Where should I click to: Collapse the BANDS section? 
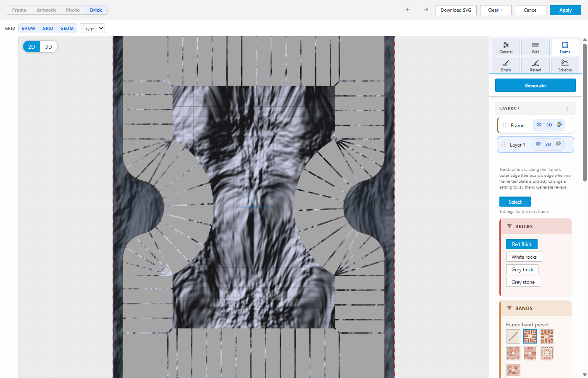pos(535,308)
